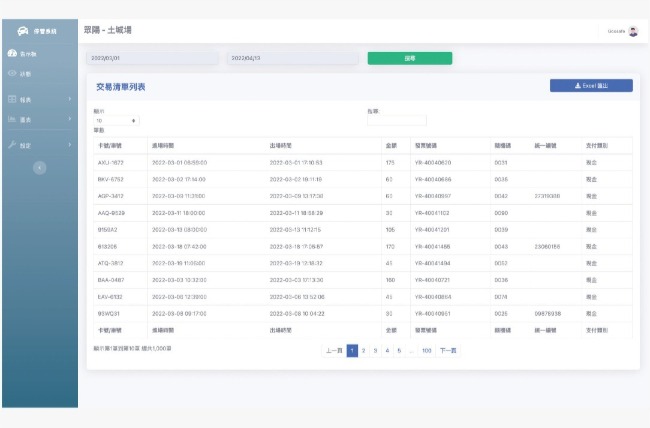Click the car logo icon in sidebar
Screen dimensions: 650x428
[21, 32]
